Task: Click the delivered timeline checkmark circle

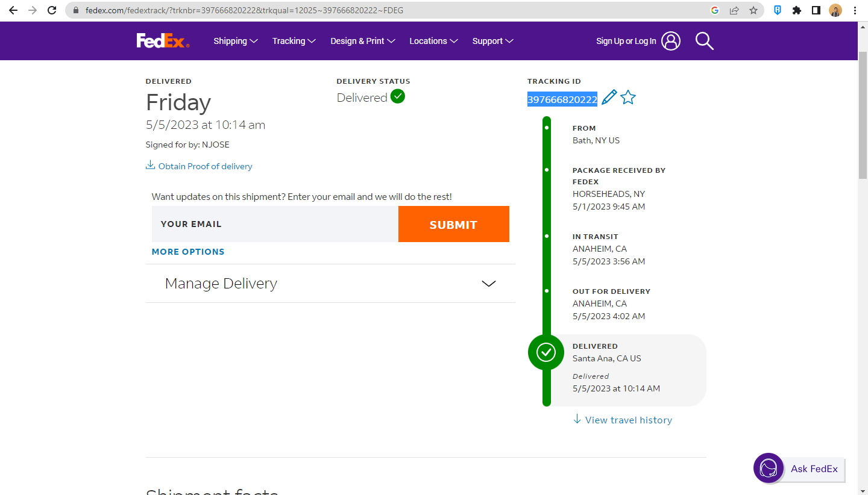Action: tap(546, 352)
